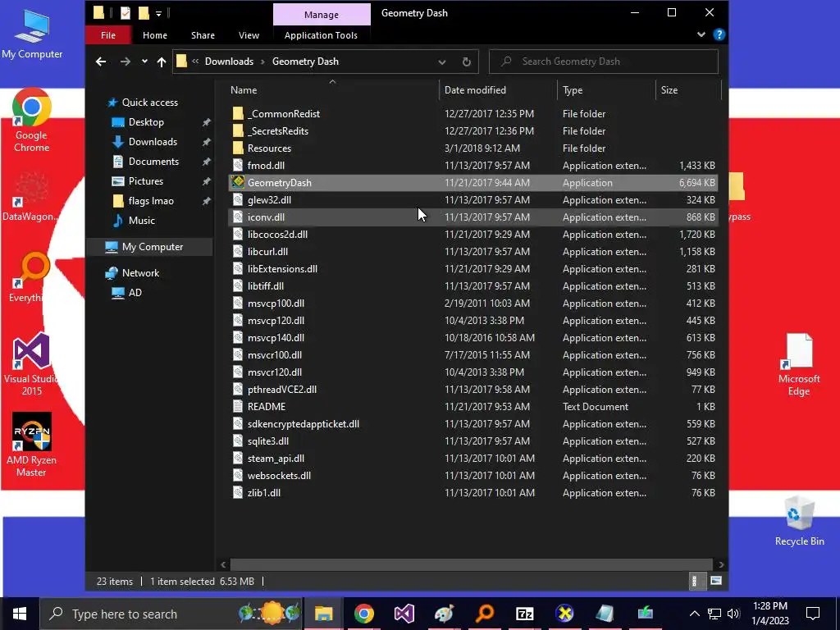Click the volume speaker tray icon
This screenshot has height=630, width=840.
733,614
